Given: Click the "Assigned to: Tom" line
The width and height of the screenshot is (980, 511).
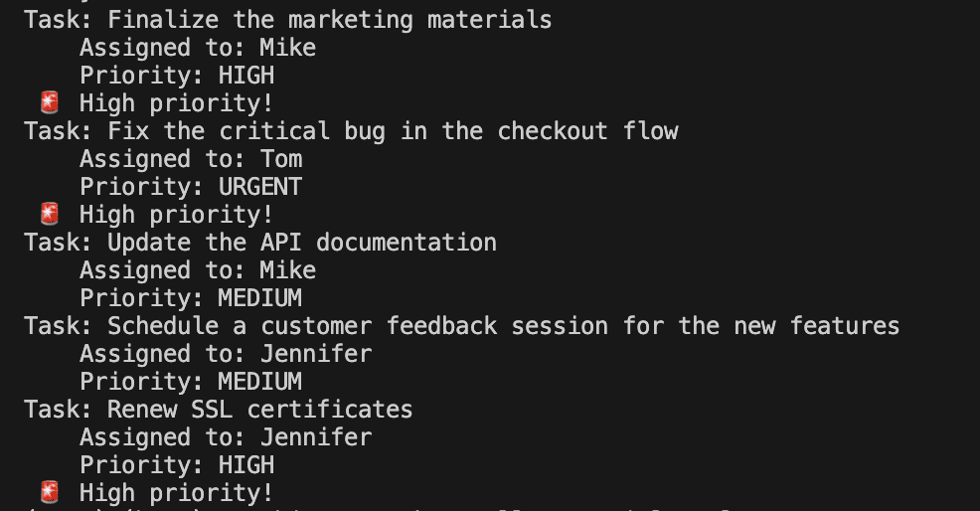Looking at the screenshot, I should coord(191,158).
